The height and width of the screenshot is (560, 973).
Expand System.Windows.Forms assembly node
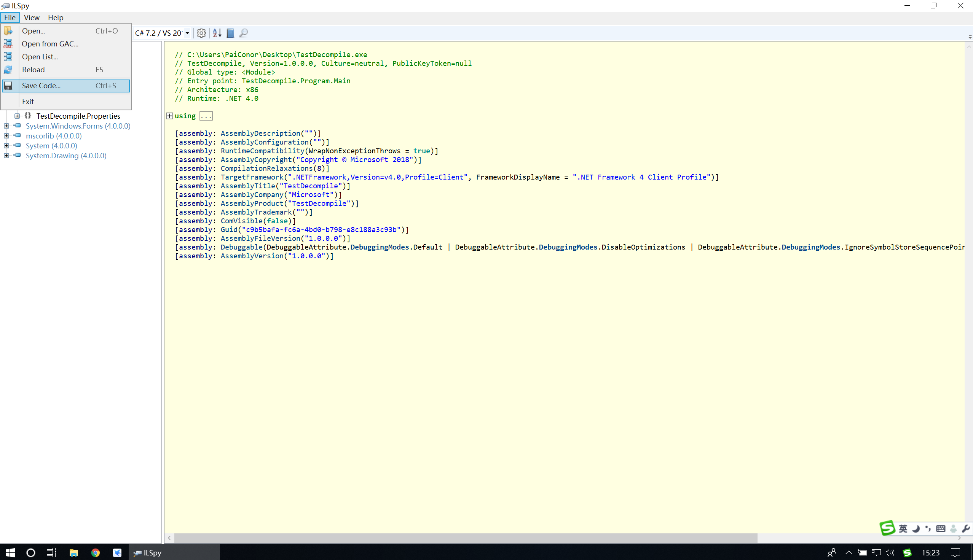[x=6, y=126]
